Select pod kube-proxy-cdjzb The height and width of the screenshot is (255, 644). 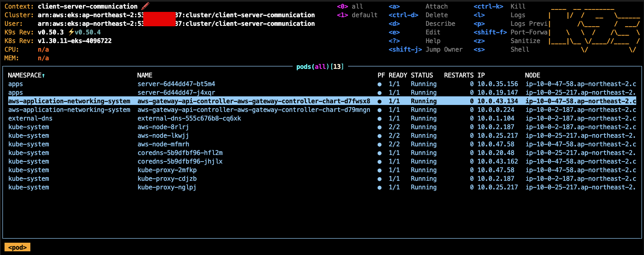[167, 179]
